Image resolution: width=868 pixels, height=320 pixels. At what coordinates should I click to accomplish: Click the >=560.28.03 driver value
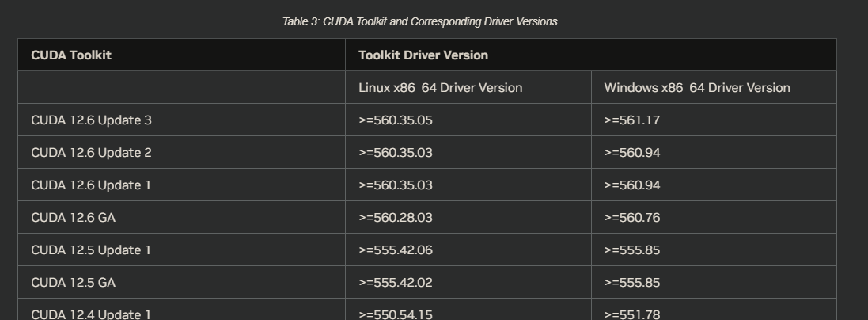pyautogui.click(x=396, y=217)
